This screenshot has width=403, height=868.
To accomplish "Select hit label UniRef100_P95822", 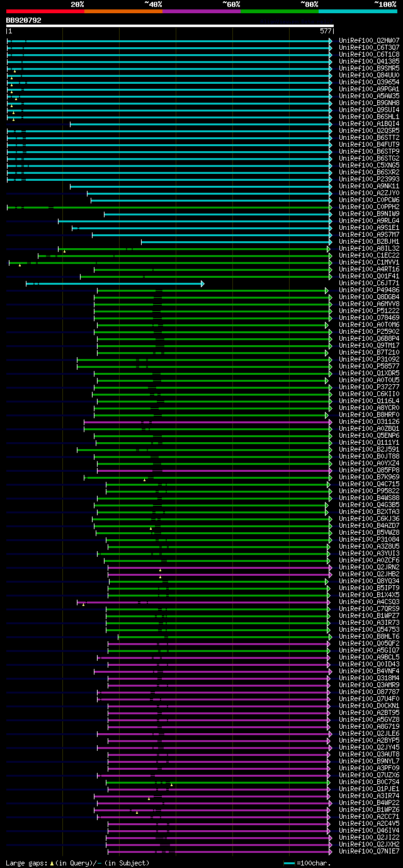I will (x=369, y=491).
